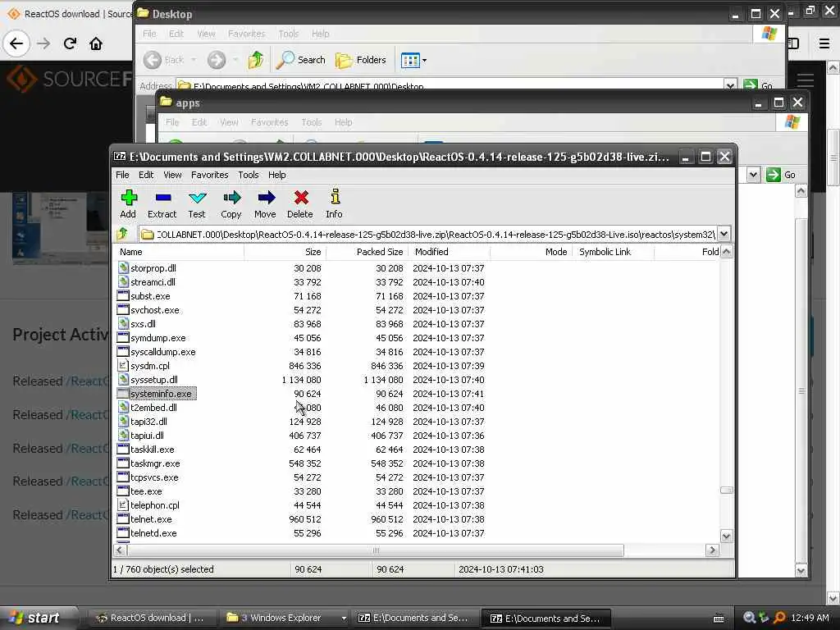This screenshot has height=630, width=840.
Task: Click the Extract toolbar icon
Action: coord(162,204)
